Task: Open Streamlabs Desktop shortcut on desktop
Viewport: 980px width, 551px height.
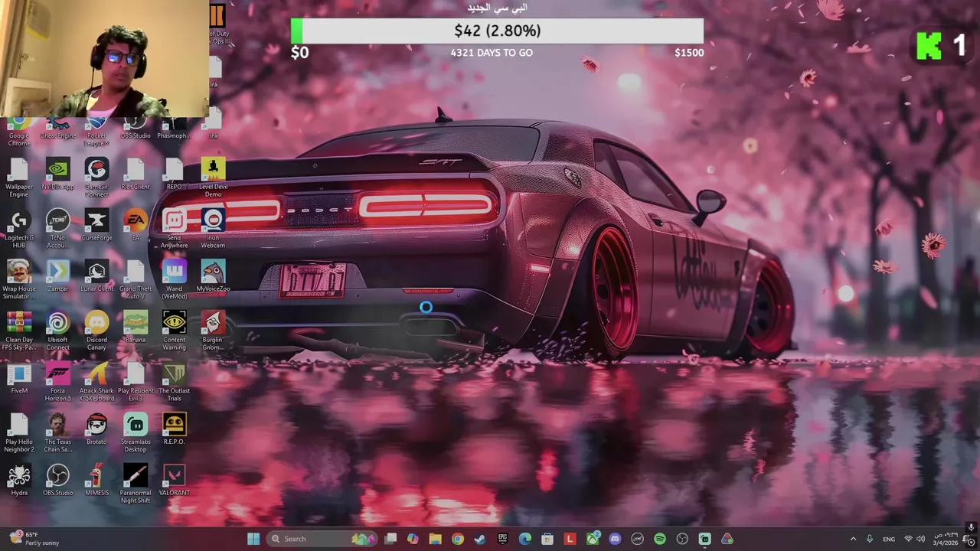Action: [x=136, y=433]
